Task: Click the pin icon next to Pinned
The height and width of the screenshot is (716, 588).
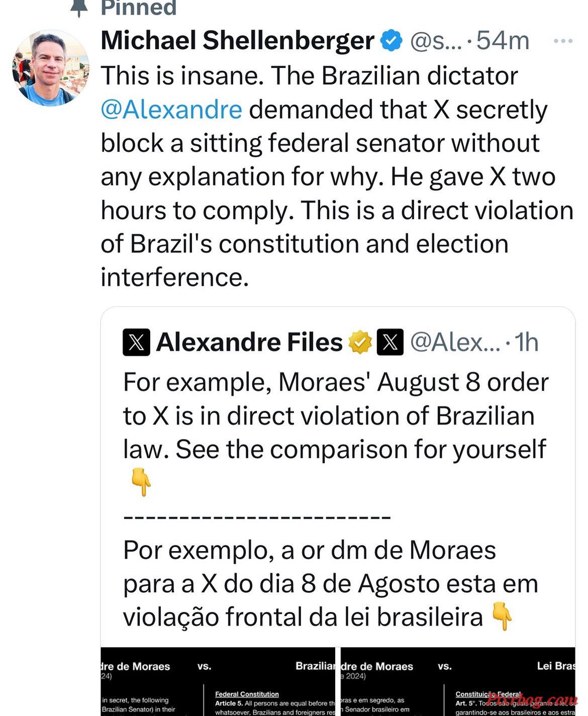Action: [79, 8]
